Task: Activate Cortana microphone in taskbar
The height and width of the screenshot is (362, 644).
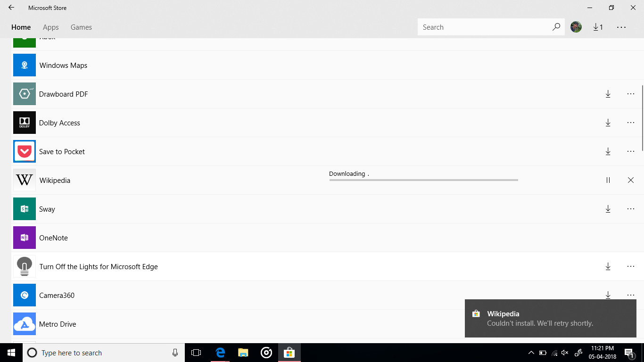Action: 175,353
